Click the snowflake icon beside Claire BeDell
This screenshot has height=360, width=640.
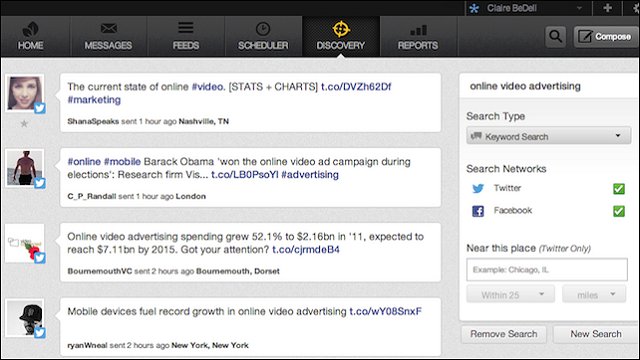point(474,8)
